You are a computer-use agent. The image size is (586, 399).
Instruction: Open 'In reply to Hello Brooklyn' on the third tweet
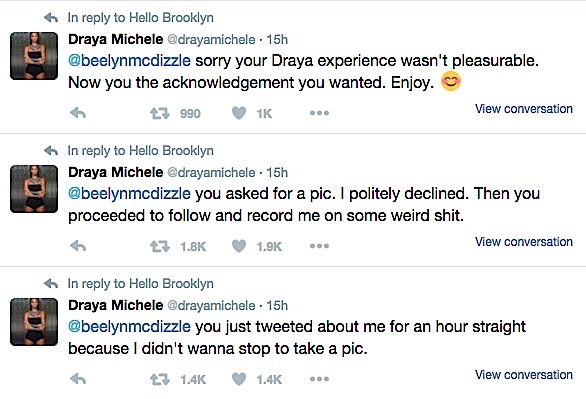(141, 284)
